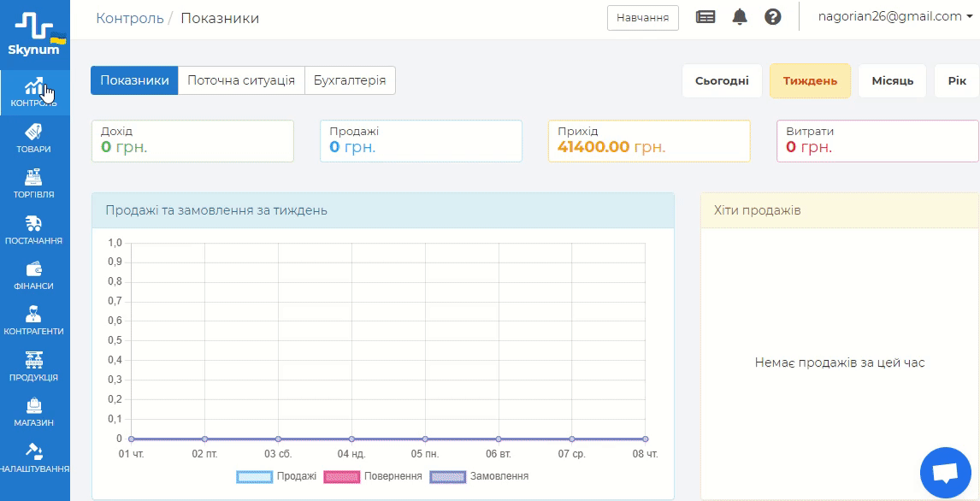Image resolution: width=980 pixels, height=501 pixels.
Task: Toggle the Замовлення legend series
Action: tap(478, 477)
